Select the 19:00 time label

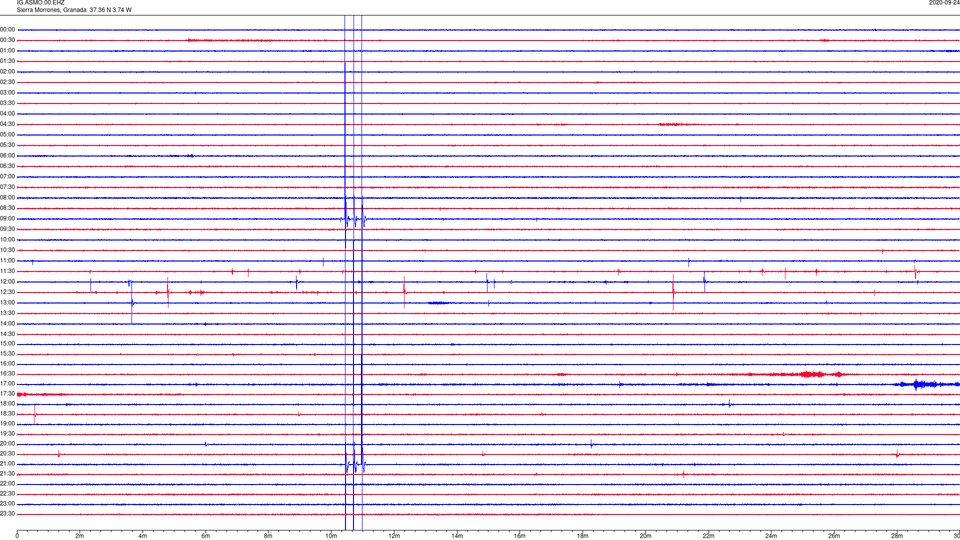pos(7,424)
